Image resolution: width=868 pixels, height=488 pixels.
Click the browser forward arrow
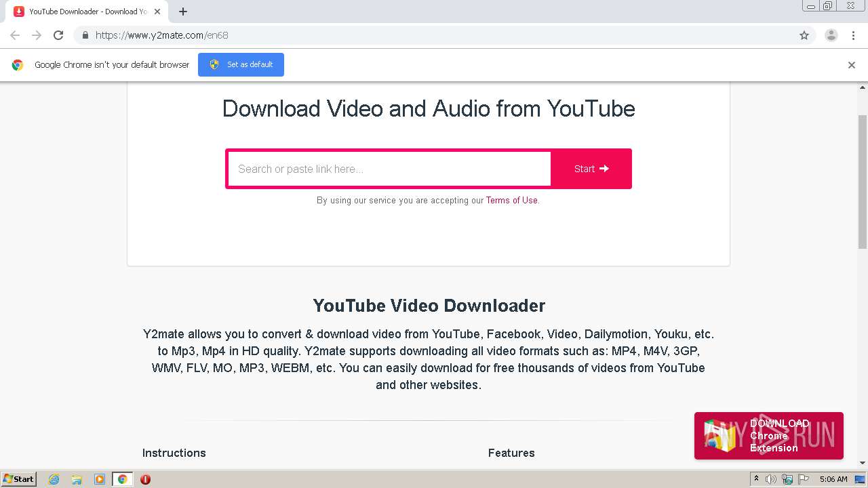point(37,35)
